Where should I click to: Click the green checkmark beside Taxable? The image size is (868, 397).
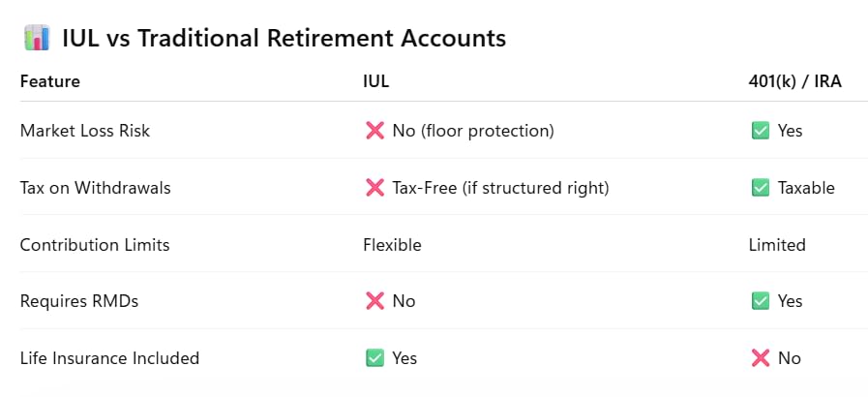[760, 188]
